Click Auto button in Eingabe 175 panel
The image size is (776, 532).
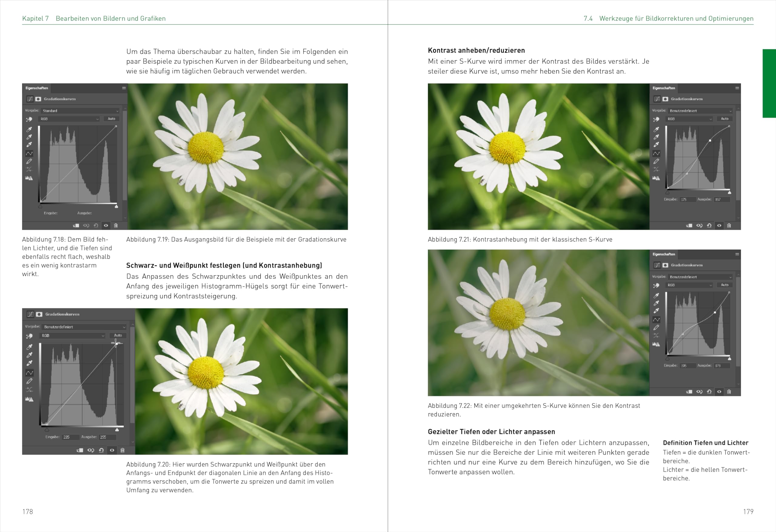click(x=724, y=119)
